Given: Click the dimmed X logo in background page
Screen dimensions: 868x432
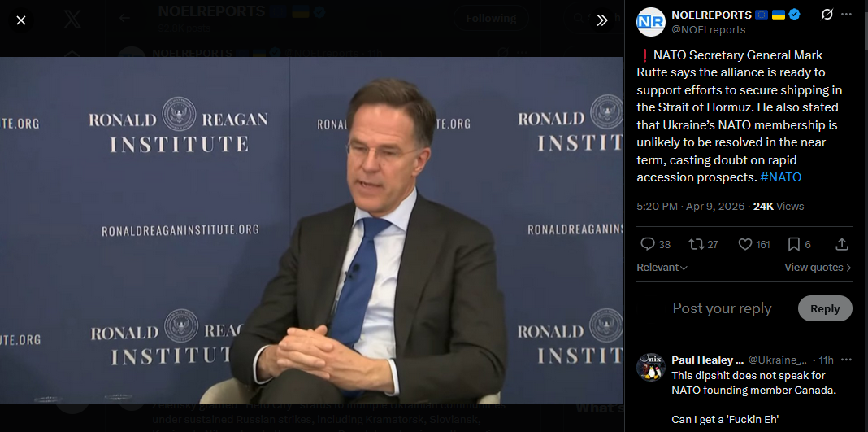Looking at the screenshot, I should [x=72, y=20].
